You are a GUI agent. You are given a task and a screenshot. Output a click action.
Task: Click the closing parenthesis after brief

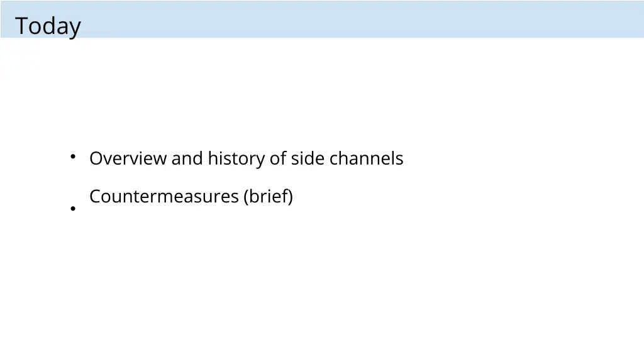point(291,197)
